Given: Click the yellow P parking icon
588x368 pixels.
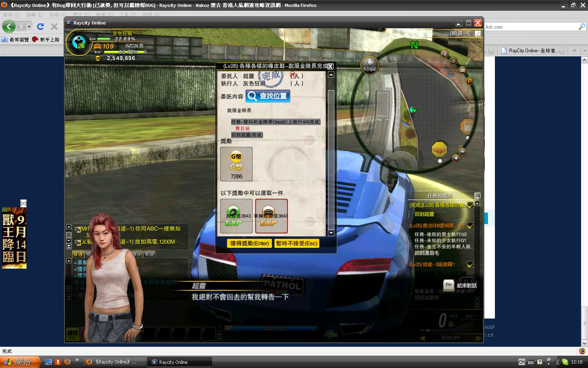Looking at the screenshot, I should coord(470,81).
